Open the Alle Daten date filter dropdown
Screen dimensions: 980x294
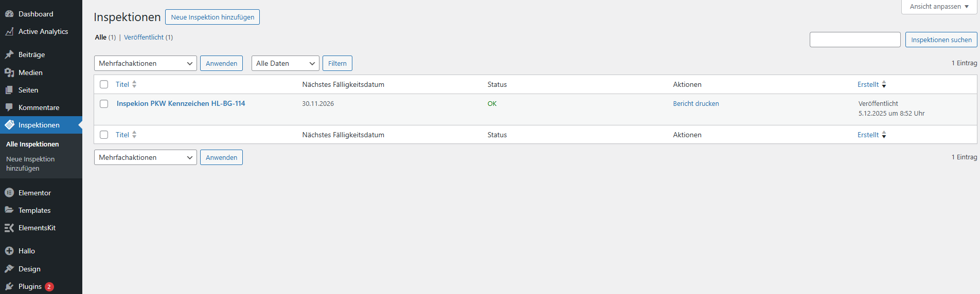285,63
